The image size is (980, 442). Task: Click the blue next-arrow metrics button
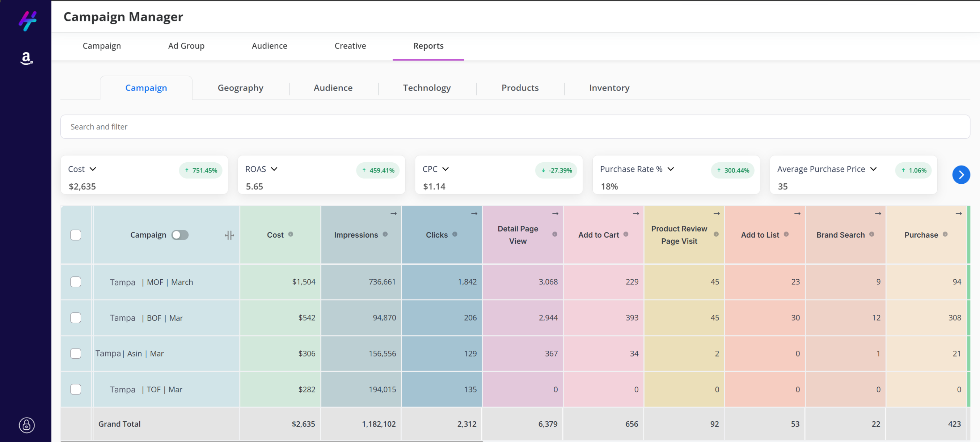(960, 175)
